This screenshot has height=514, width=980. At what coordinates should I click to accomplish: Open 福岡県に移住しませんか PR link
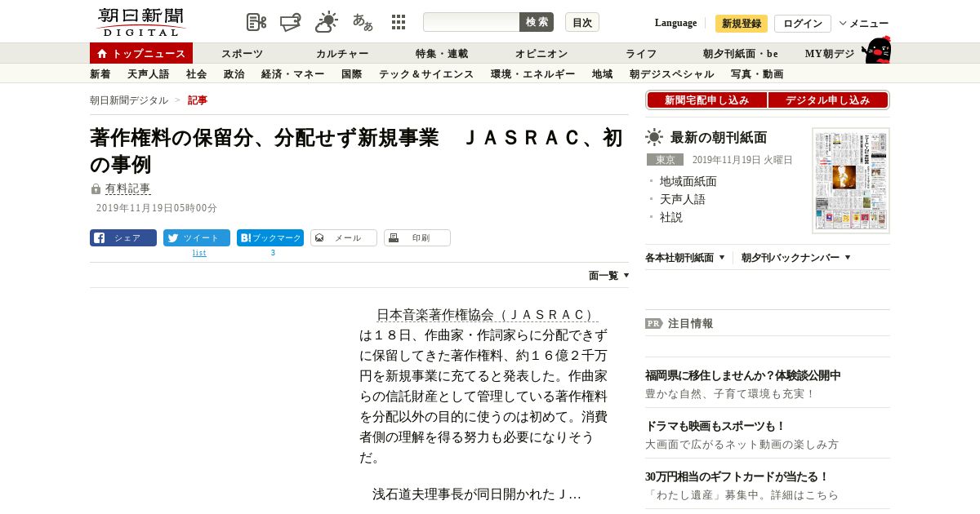[x=743, y=375]
